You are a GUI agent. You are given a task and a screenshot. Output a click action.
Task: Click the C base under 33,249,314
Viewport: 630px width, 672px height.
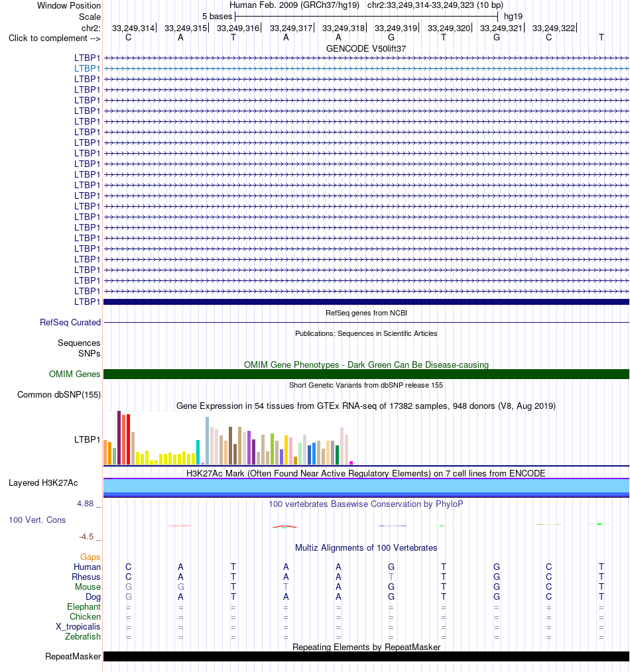pyautogui.click(x=128, y=38)
